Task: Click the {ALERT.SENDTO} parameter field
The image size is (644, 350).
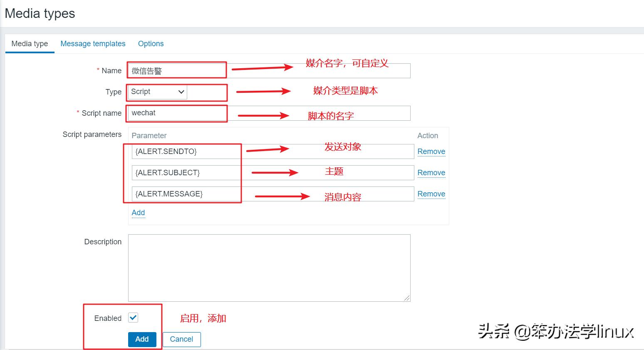Action: [x=186, y=151]
